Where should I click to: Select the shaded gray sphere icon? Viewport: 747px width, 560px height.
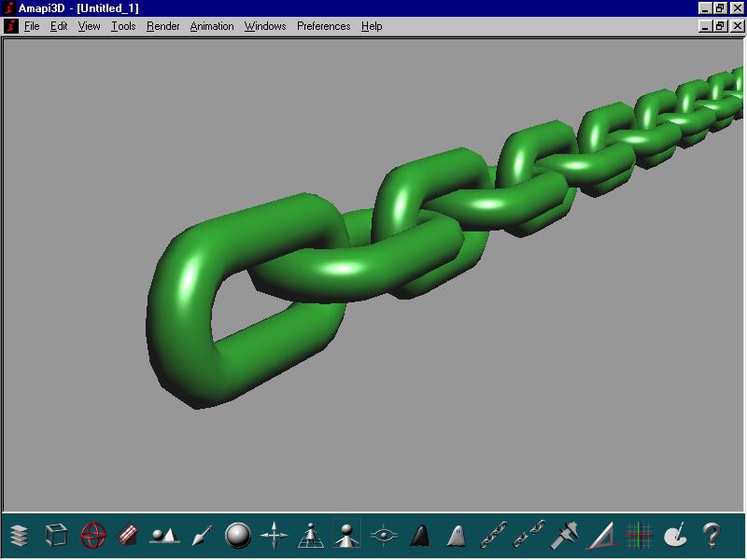click(x=238, y=535)
